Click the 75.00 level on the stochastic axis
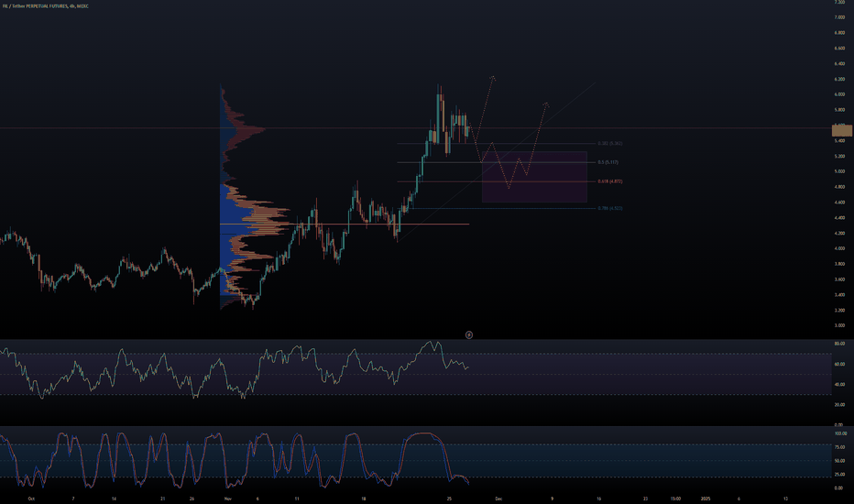 click(x=839, y=447)
